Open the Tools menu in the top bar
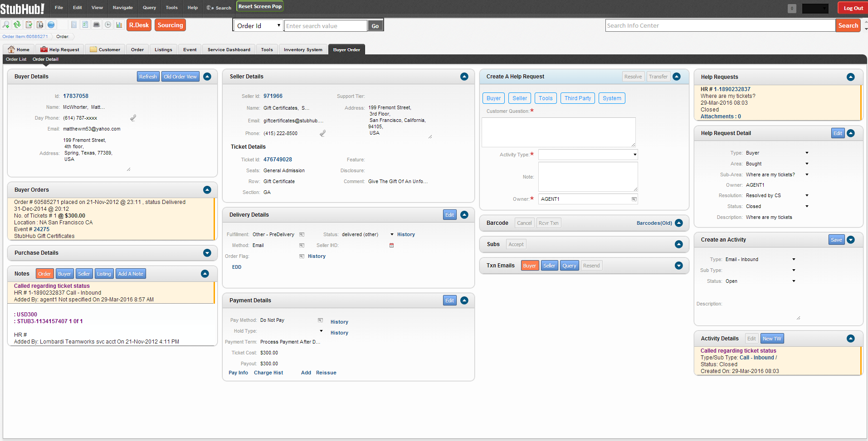The height and width of the screenshot is (441, 868). click(x=171, y=8)
